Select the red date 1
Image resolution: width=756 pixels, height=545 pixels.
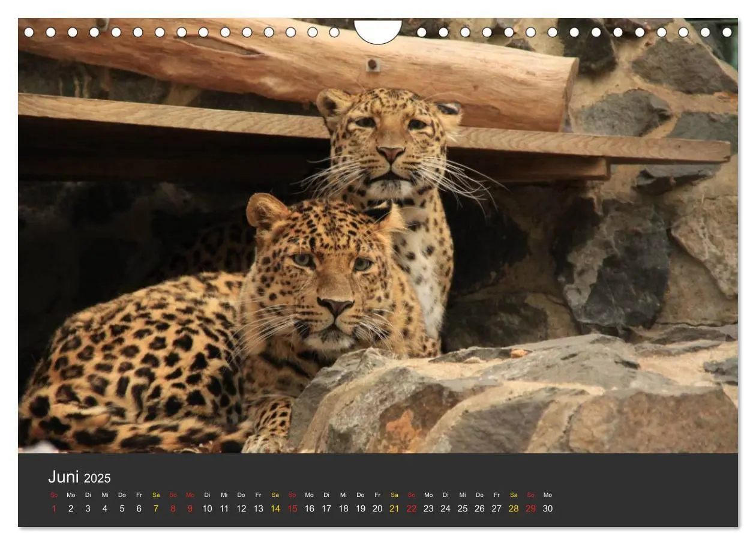point(54,508)
